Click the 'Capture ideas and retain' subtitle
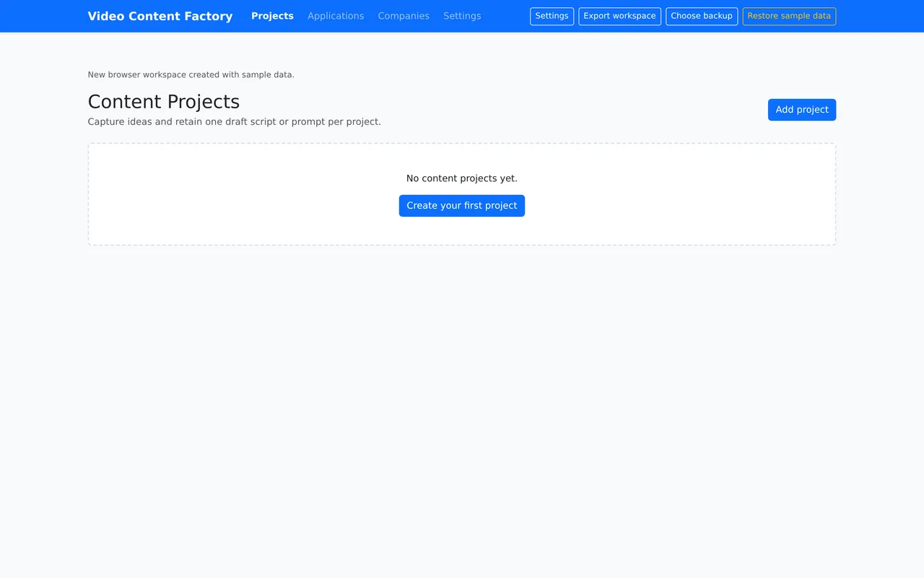The height and width of the screenshot is (578, 924). pos(235,121)
